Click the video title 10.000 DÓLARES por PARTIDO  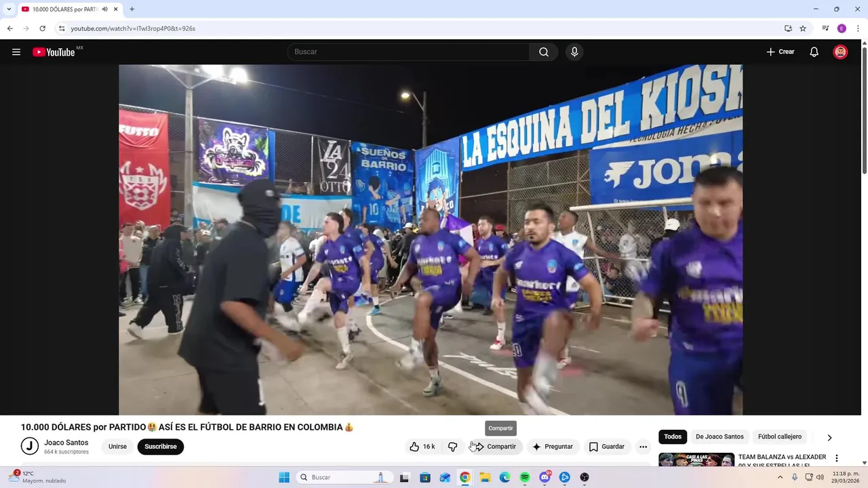187,427
